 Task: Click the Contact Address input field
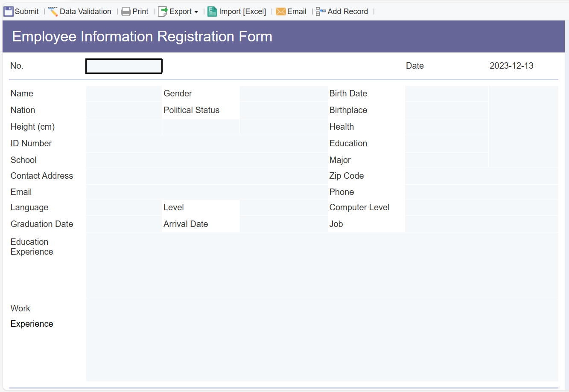pos(207,176)
